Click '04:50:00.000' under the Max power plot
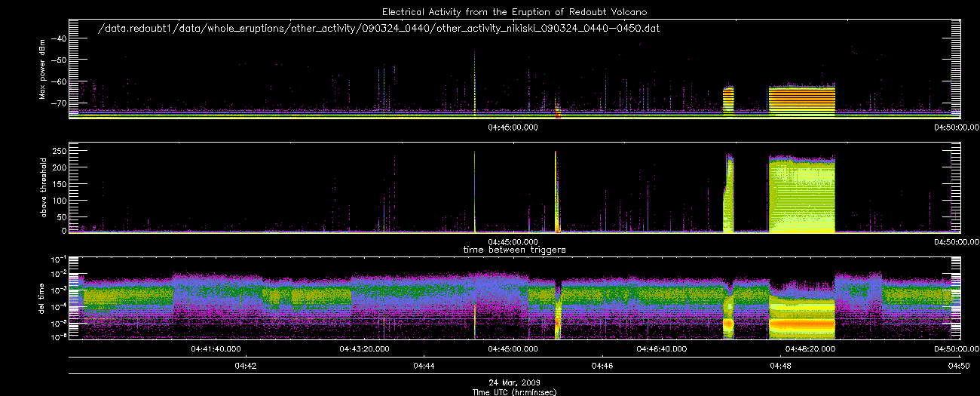Screen dimensions: 980x396 (956, 127)
